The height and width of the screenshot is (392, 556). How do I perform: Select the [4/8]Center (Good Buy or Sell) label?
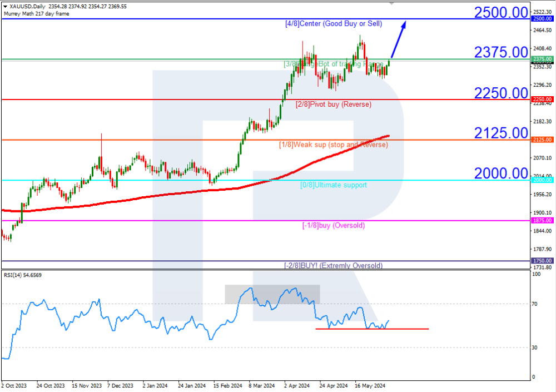click(x=342, y=24)
